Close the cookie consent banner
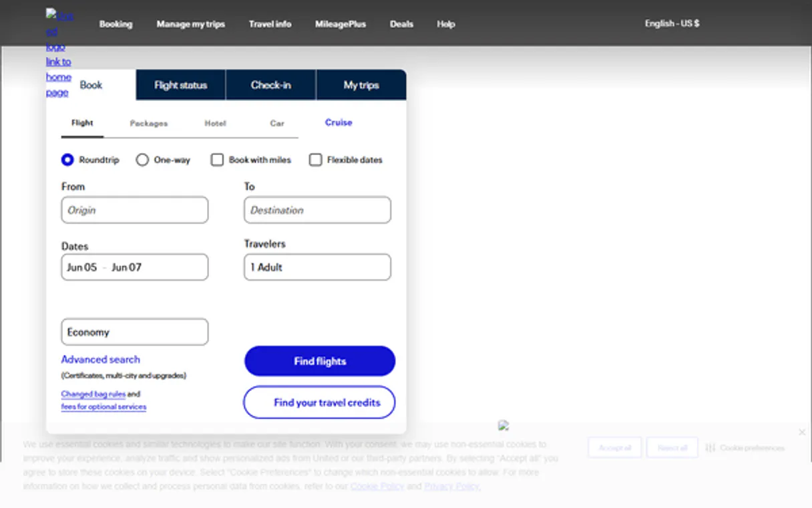This screenshot has height=508, width=812. click(802, 432)
